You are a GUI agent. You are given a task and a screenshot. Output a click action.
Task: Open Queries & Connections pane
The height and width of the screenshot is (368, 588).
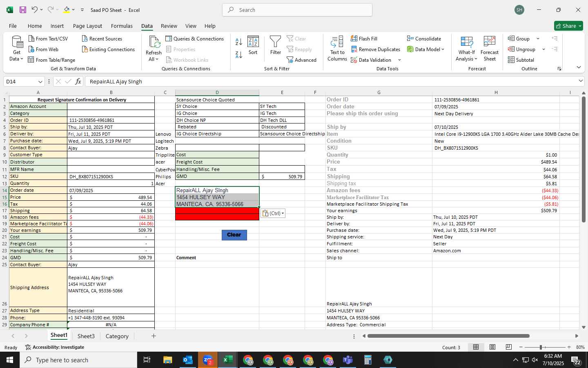(x=195, y=39)
